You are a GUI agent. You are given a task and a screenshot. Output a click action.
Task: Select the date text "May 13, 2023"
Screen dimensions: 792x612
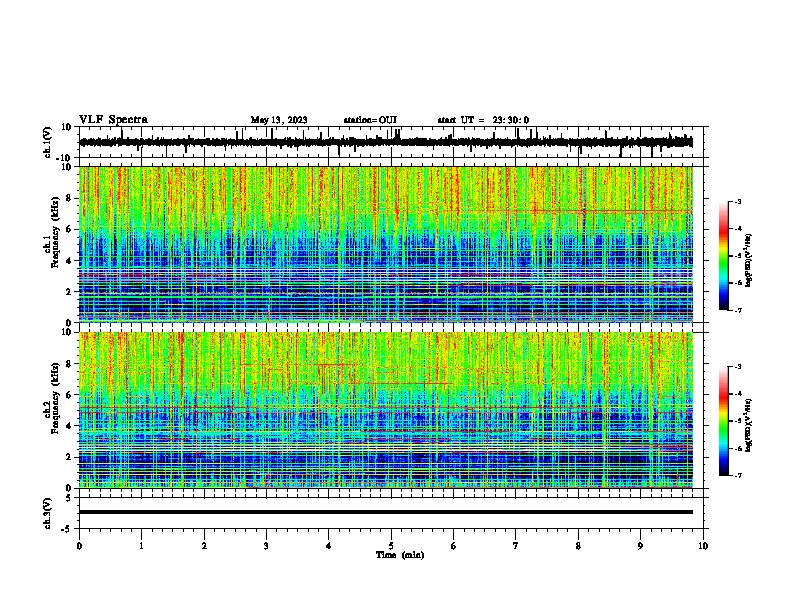279,120
